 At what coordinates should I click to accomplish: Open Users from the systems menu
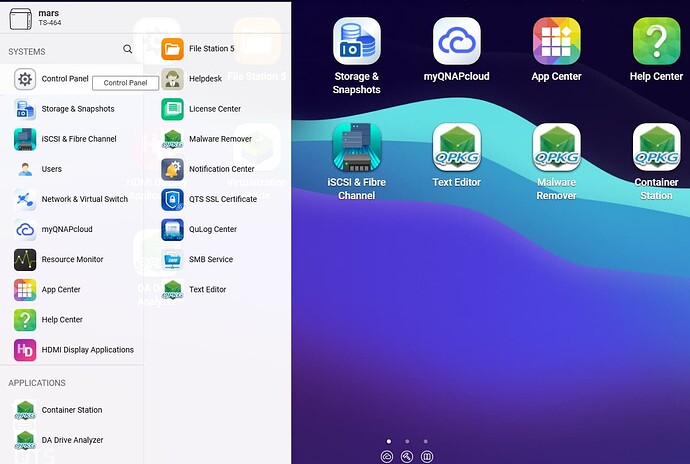[x=38, y=169]
